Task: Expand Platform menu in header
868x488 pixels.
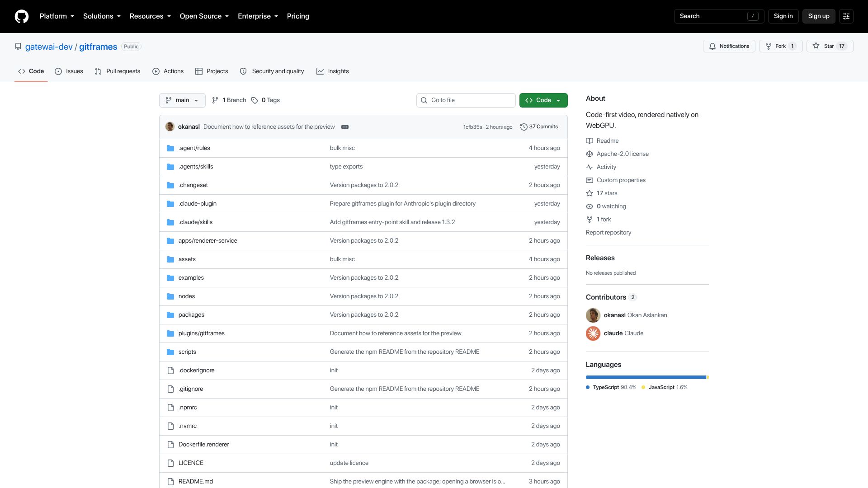Action: 57,16
